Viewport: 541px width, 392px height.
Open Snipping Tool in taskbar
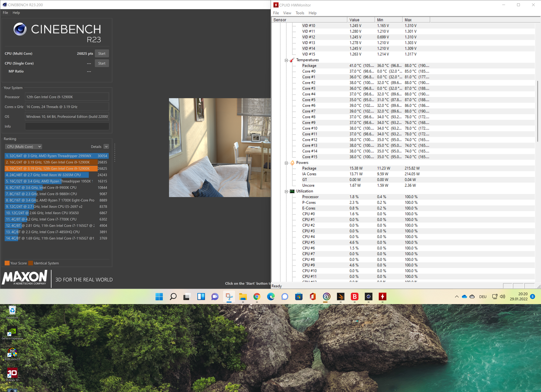pyautogui.click(x=229, y=297)
